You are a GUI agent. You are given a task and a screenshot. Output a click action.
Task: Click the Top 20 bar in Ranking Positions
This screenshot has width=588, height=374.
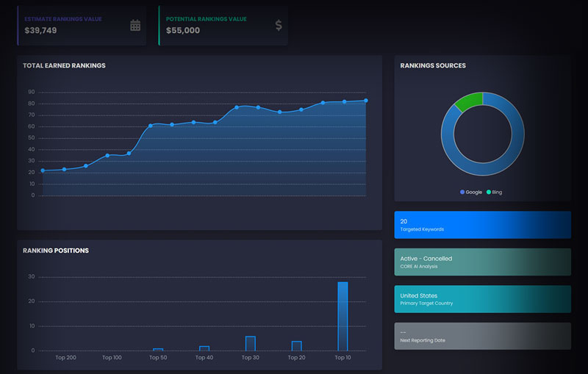(296, 345)
